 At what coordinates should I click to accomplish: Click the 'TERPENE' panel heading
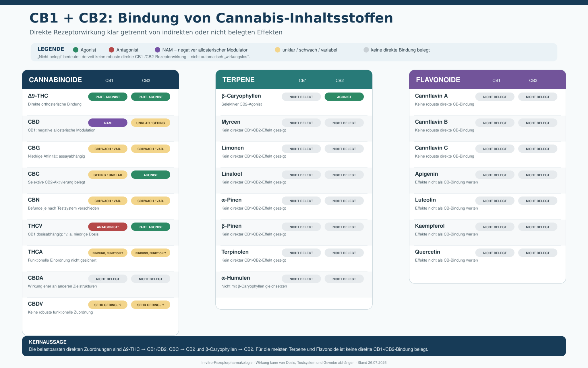point(239,80)
